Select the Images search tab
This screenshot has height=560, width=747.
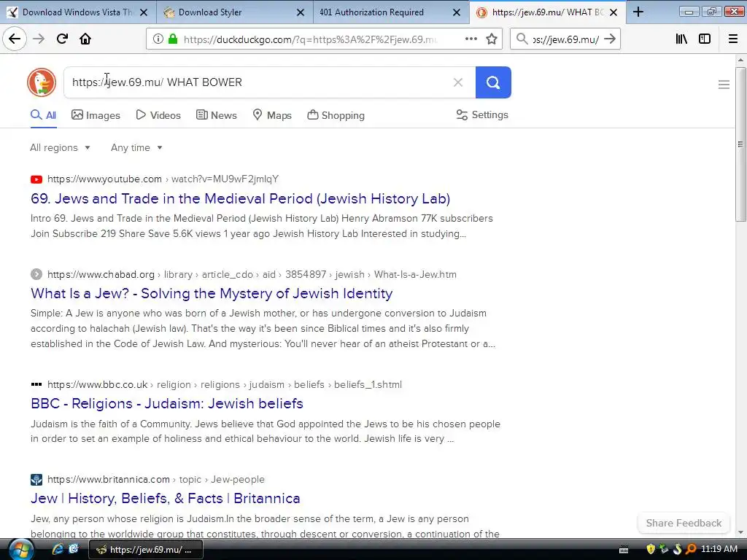click(96, 115)
